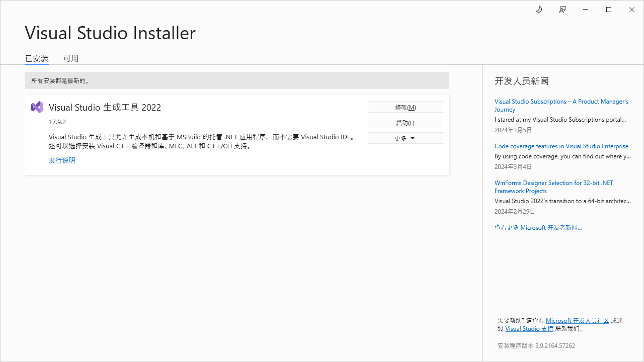Click the 'I stared at my Visual Studio' summary
Viewport: 644px width, 362px height.
[x=560, y=120]
